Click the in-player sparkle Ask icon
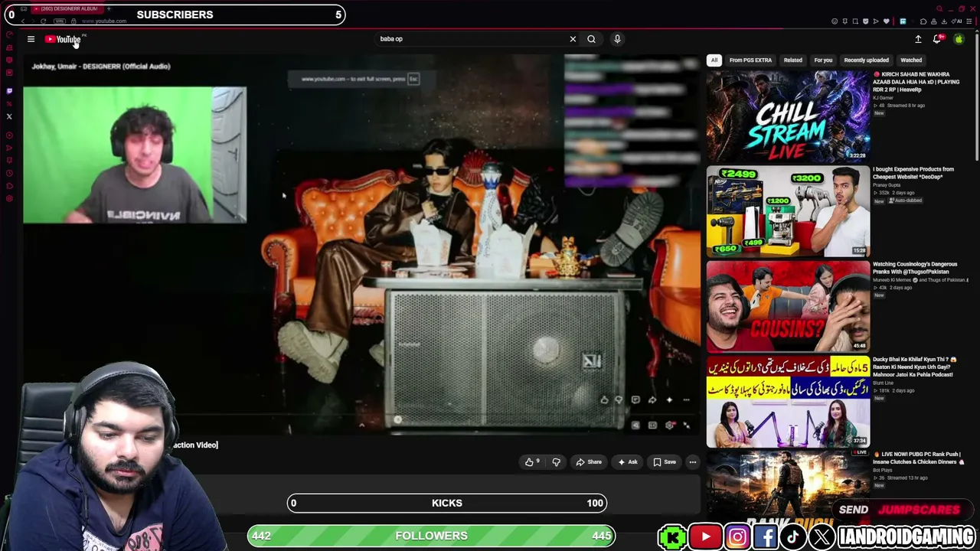 point(669,399)
